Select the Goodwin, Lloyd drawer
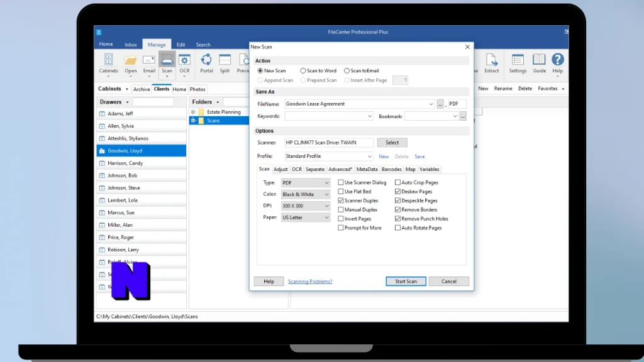The image size is (644, 362). 142,151
